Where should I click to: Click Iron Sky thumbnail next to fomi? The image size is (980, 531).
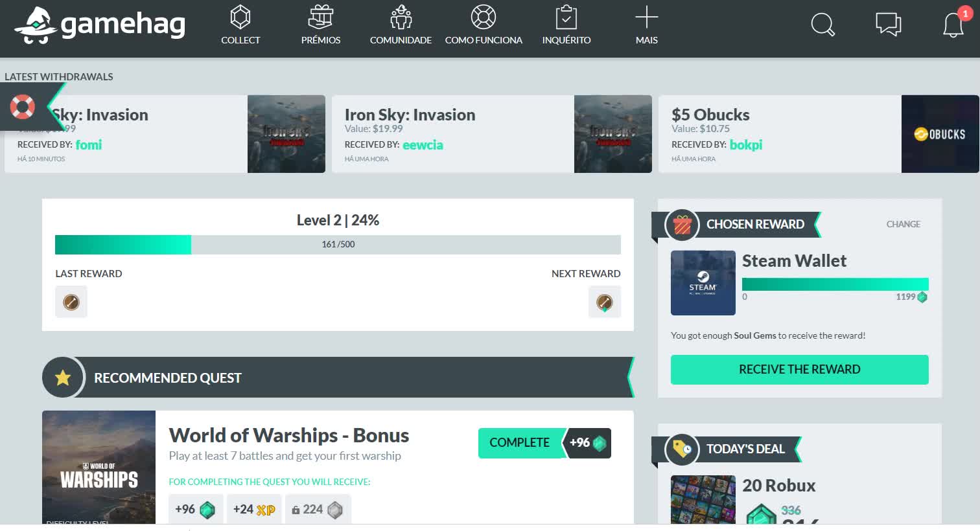pyautogui.click(x=286, y=134)
